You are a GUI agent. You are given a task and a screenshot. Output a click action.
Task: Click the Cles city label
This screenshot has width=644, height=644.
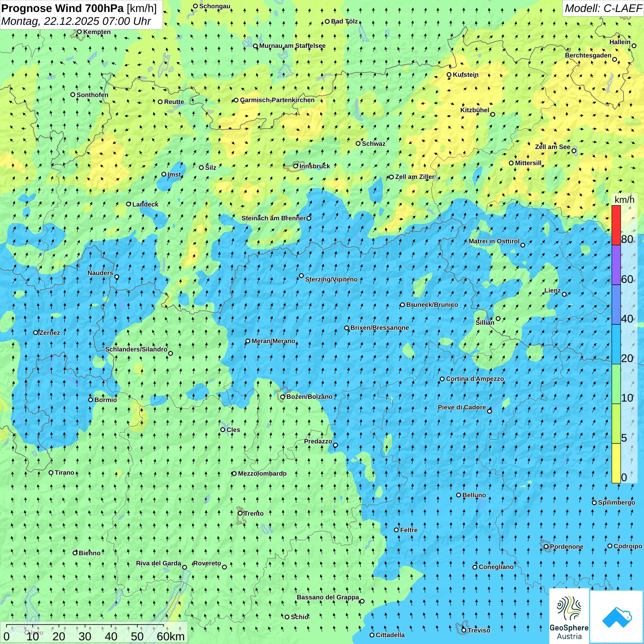coord(233,430)
